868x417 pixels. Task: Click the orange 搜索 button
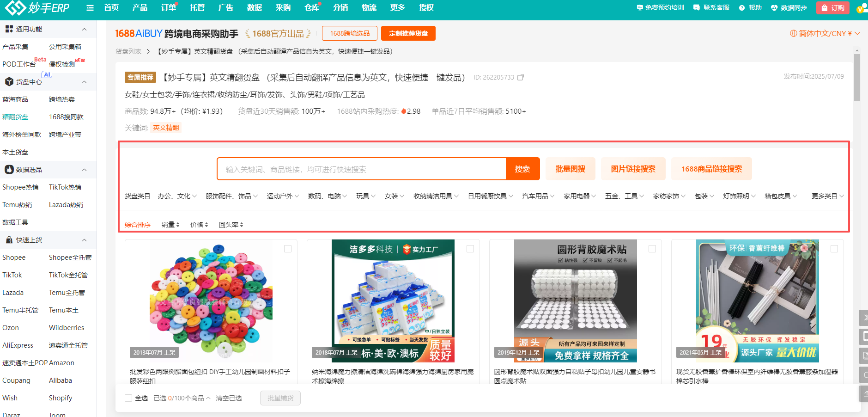522,169
